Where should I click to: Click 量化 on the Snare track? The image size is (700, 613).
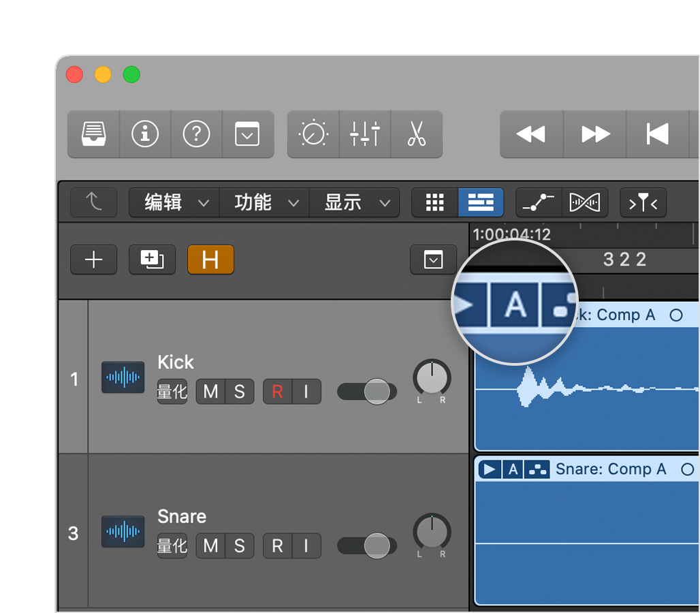click(x=172, y=546)
